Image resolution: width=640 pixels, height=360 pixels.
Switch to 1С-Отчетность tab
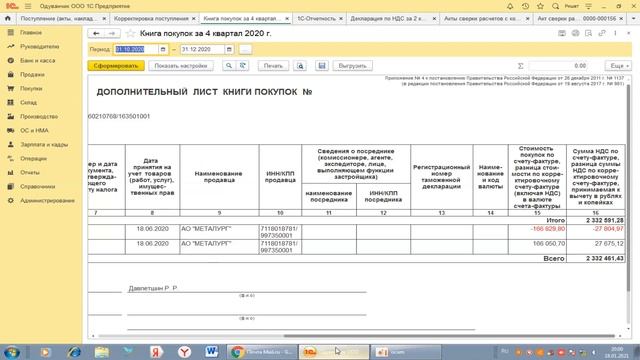[316, 19]
